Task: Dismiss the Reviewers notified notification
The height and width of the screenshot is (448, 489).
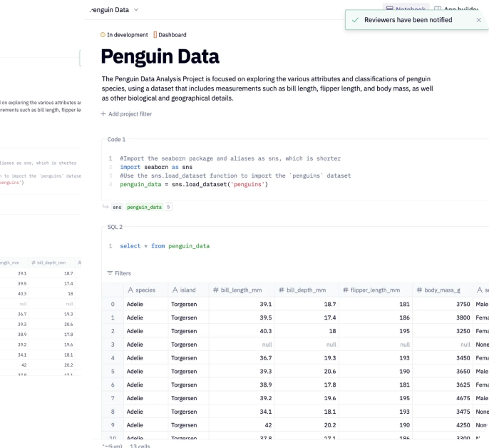Action: point(478,20)
